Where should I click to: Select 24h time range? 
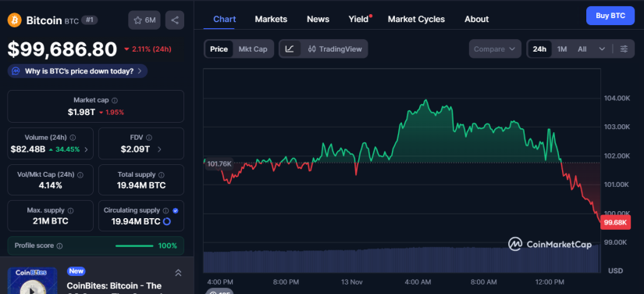539,49
